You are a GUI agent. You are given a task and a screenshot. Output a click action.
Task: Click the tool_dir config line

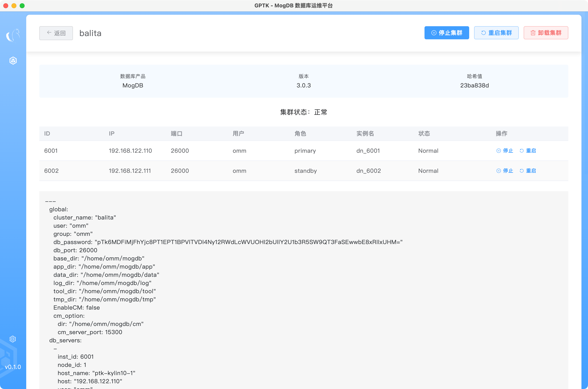(x=104, y=291)
